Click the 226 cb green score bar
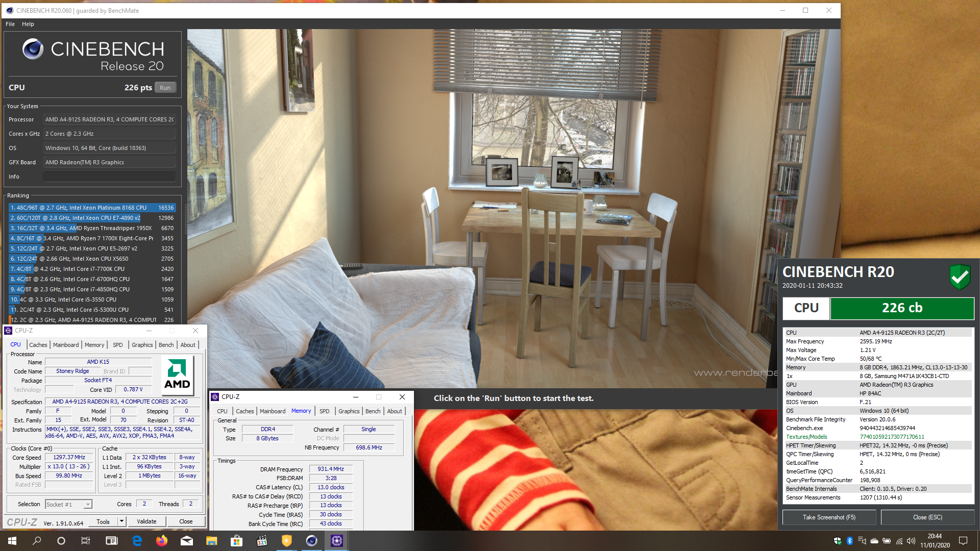980x551 pixels. coord(902,308)
